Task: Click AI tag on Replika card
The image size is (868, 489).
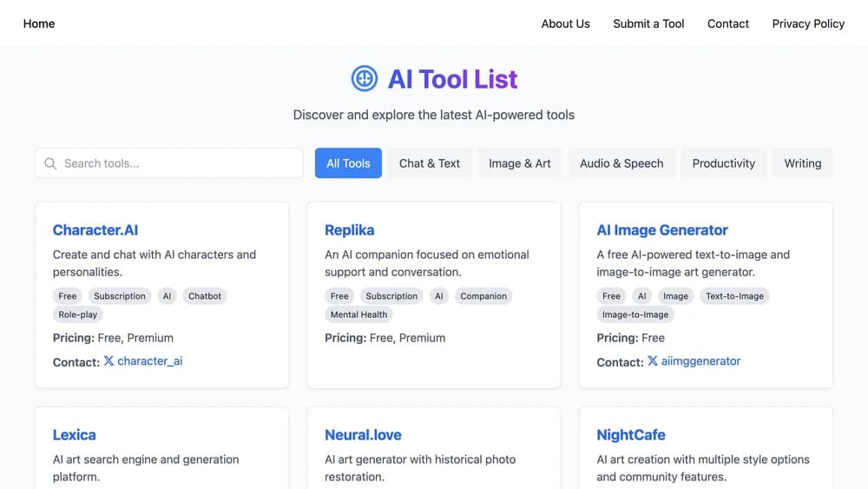Action: pyautogui.click(x=439, y=295)
